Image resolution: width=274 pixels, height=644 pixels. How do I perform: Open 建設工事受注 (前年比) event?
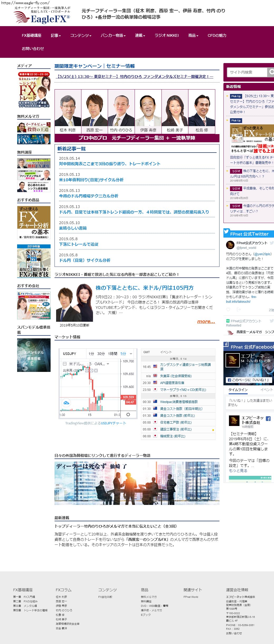click(x=176, y=429)
